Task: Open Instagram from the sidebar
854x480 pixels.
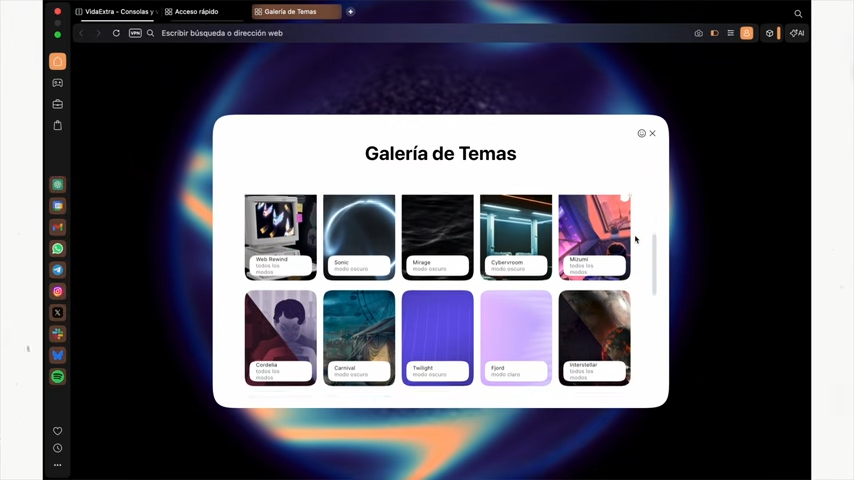Action: (58, 291)
